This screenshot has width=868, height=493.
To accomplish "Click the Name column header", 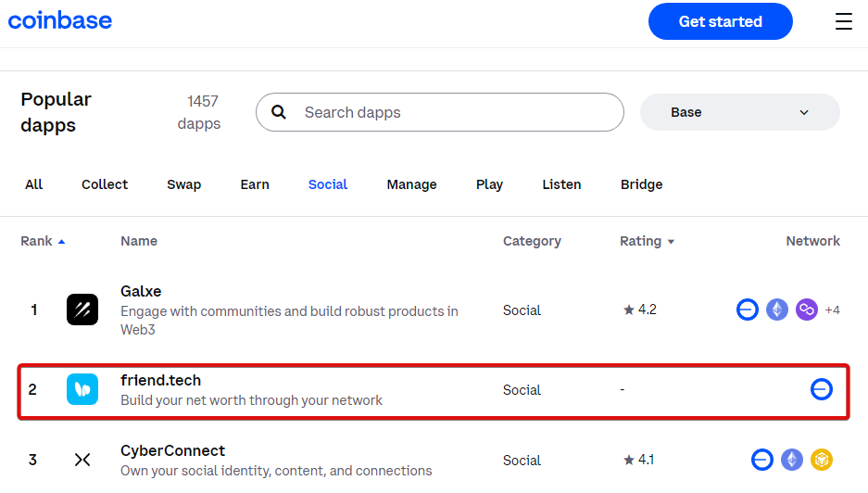I will (x=139, y=241).
